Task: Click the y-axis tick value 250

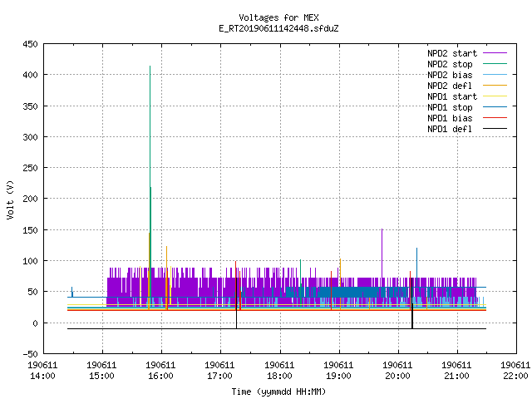Action: point(30,168)
